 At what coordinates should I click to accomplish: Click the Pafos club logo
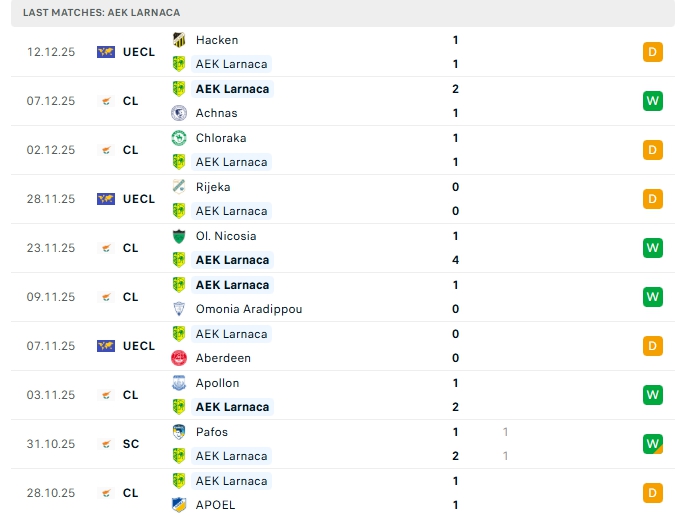(179, 432)
